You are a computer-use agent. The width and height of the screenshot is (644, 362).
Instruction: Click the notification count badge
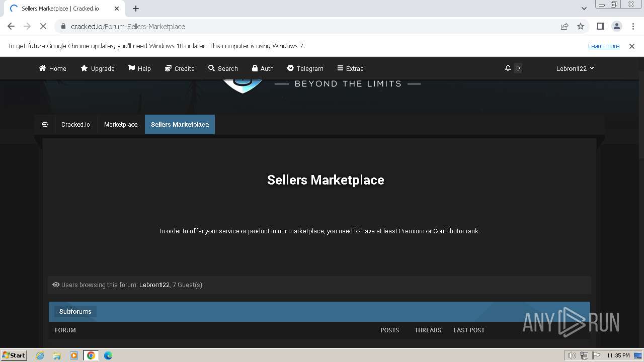518,68
